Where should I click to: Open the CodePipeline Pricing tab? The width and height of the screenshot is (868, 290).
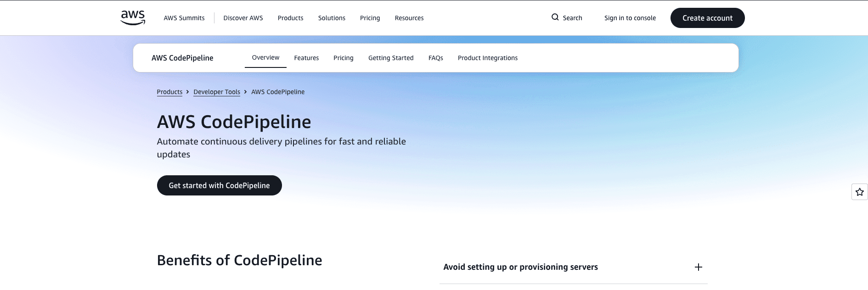[344, 58]
